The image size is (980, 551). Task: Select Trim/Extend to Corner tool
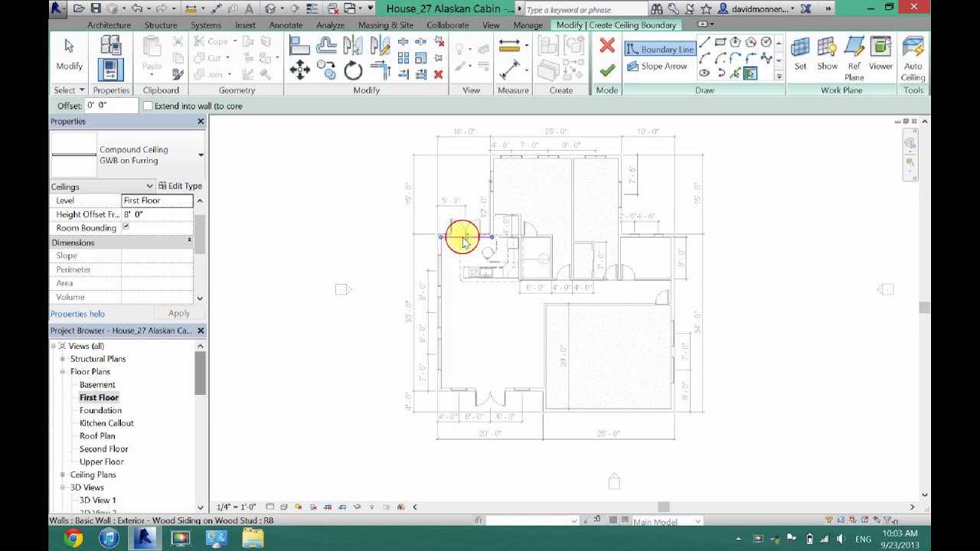click(380, 71)
